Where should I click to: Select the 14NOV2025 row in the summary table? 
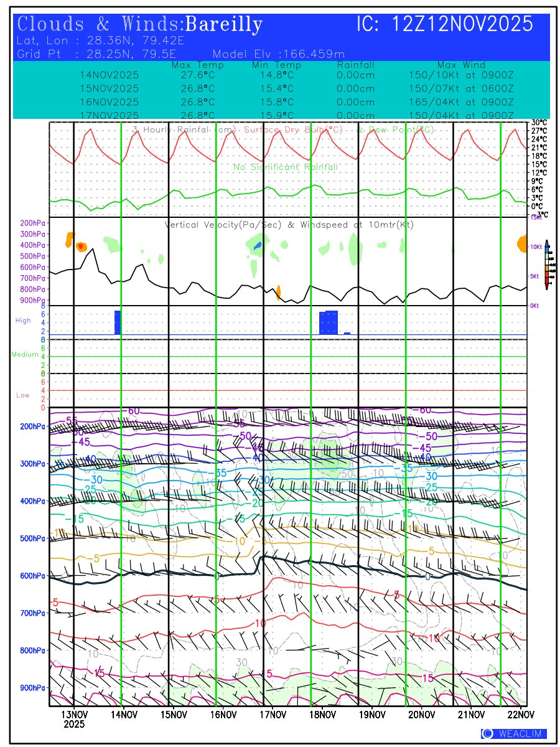[110, 75]
